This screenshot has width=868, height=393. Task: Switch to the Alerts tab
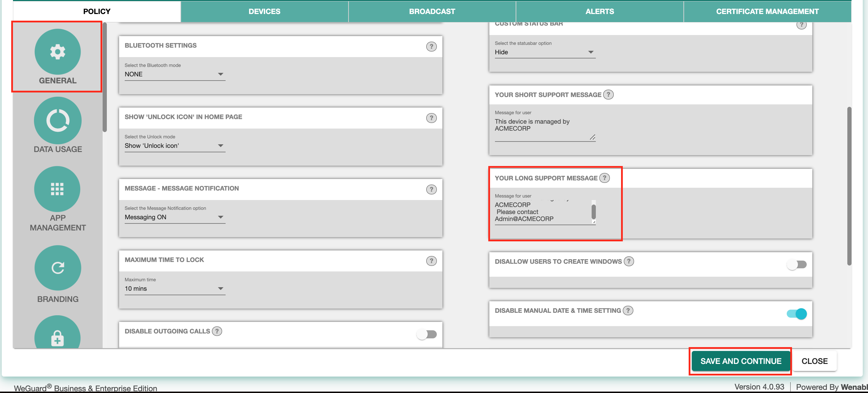[600, 12]
